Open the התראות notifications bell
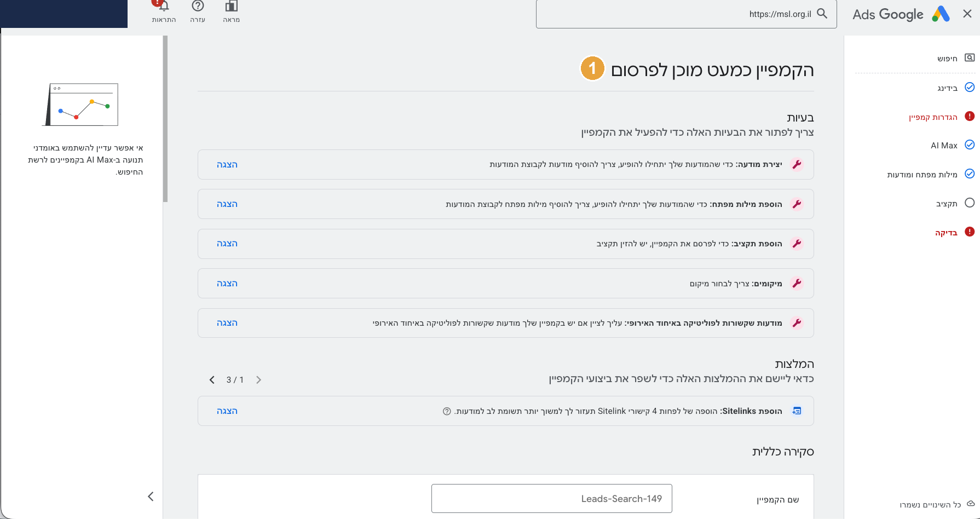This screenshot has width=980, height=519. (163, 5)
